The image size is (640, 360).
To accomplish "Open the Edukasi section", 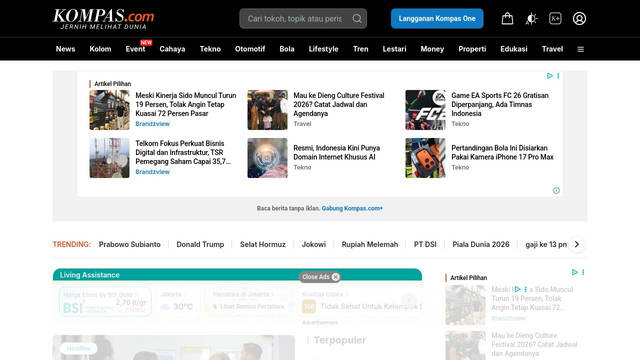I will coord(514,49).
